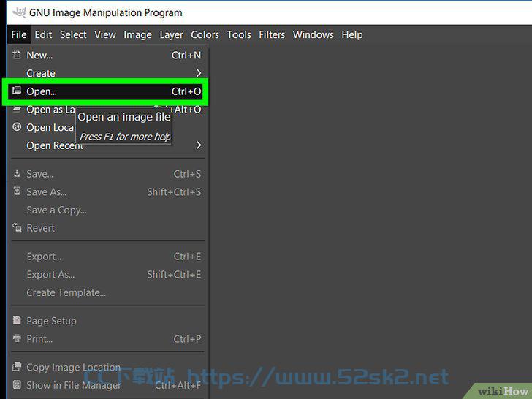
Task: Click the New document icon
Action: pos(17,55)
